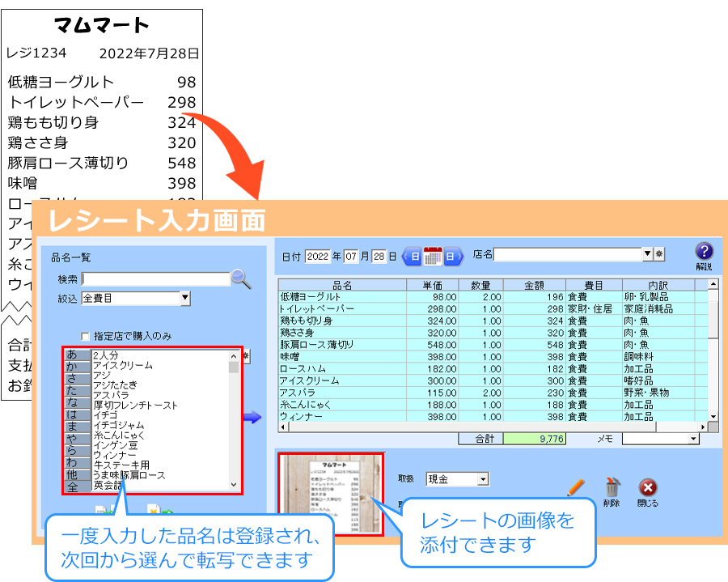The width and height of the screenshot is (728, 582).
Task: Click the year field 2022
Action: 318,257
